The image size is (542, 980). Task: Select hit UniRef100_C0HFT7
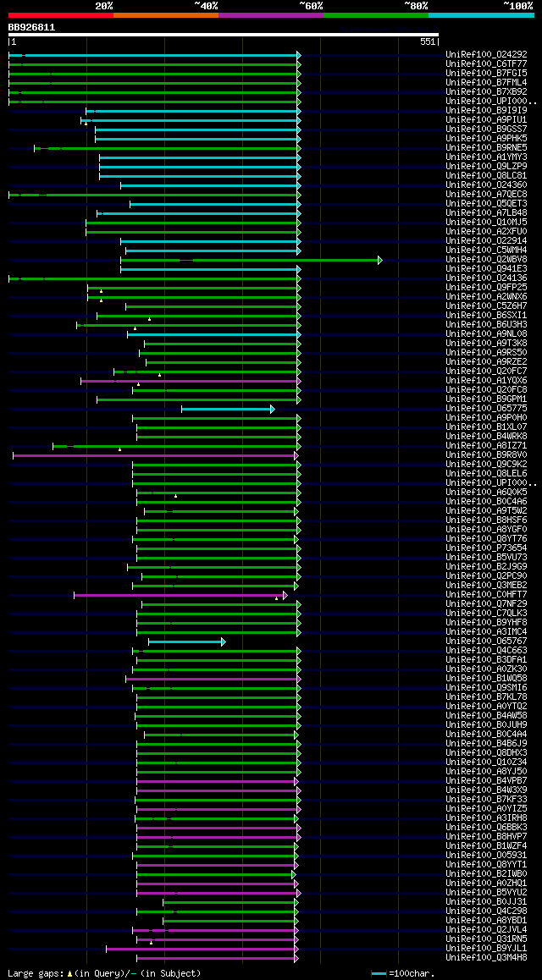pyautogui.click(x=486, y=594)
